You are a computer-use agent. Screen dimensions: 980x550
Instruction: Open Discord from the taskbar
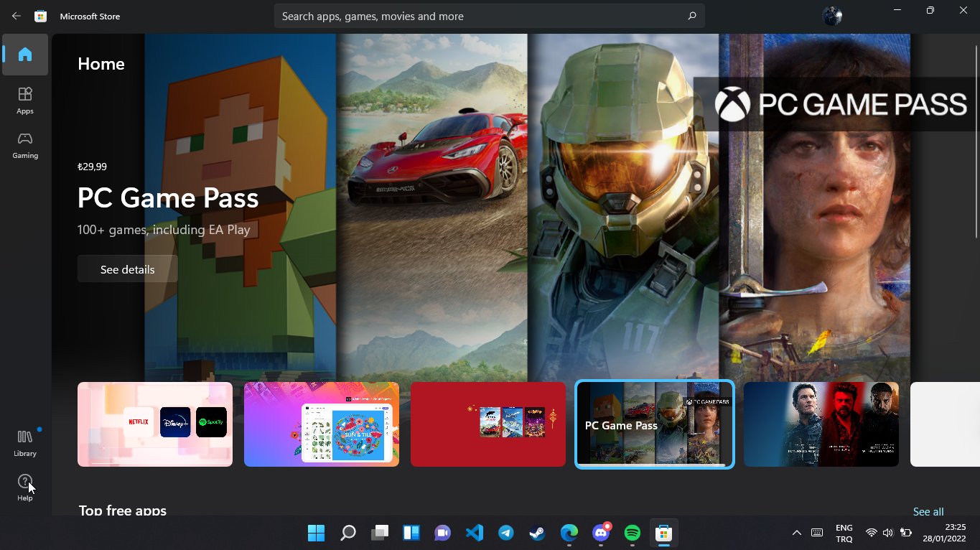pos(601,533)
